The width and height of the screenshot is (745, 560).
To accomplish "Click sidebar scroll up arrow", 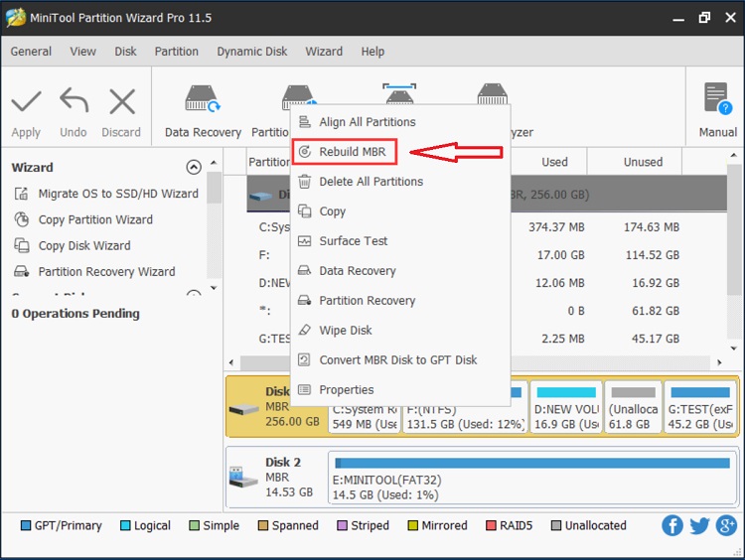I will (x=214, y=163).
